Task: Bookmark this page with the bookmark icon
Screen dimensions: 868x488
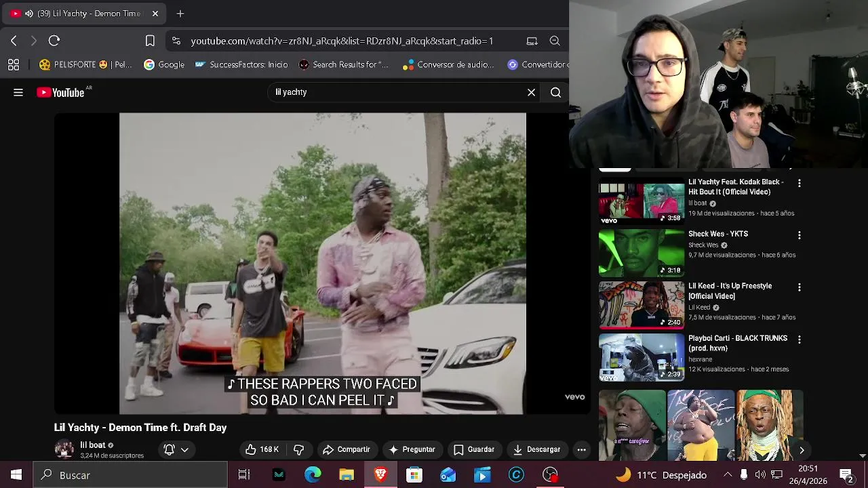Action: click(150, 41)
